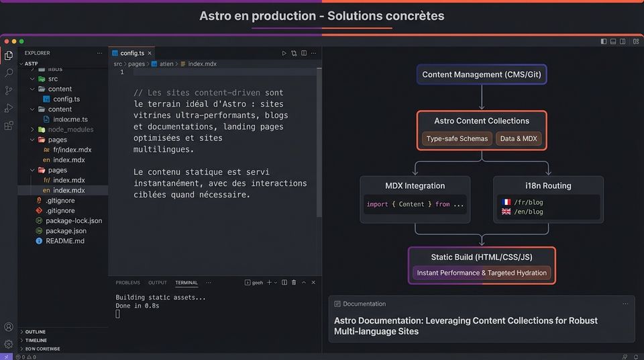Click Instant Performance & Targeted Hydration chip
The height and width of the screenshot is (360, 644).
[x=482, y=273]
